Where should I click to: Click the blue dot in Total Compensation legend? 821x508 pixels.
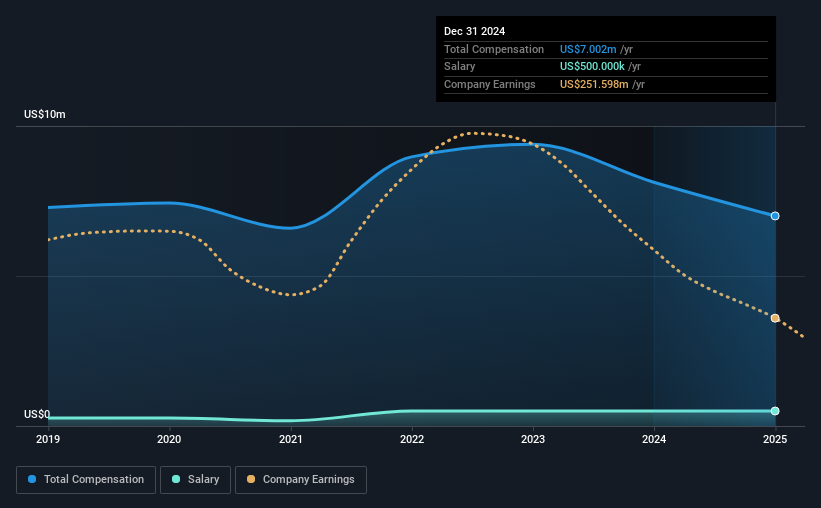click(32, 479)
